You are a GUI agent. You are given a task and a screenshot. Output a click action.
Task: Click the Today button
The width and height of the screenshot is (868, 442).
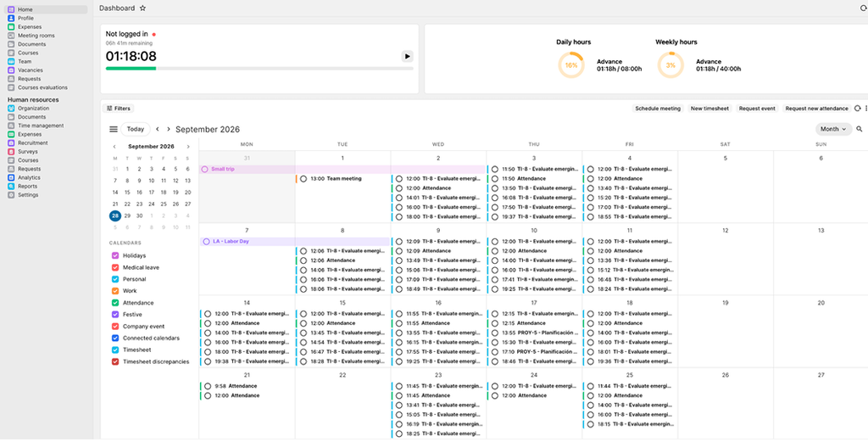click(135, 129)
